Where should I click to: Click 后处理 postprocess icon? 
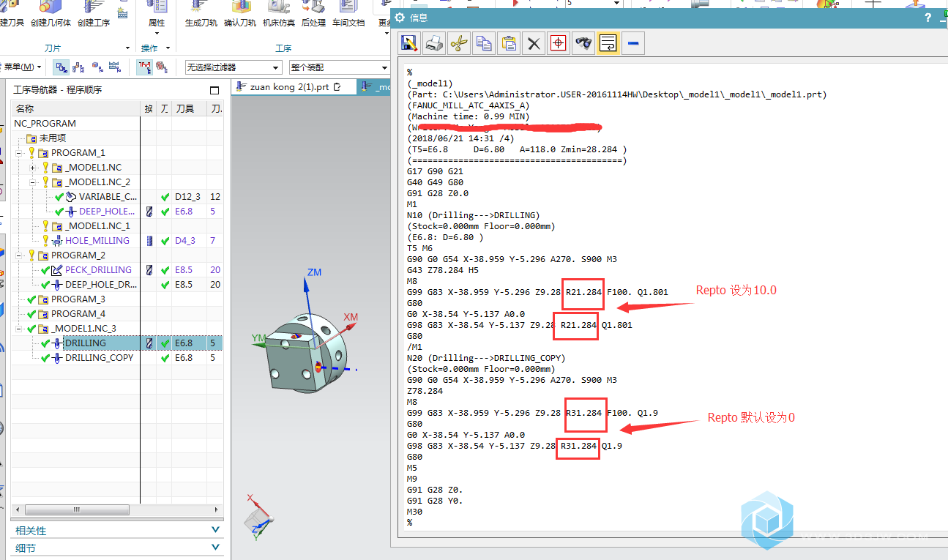click(x=313, y=15)
